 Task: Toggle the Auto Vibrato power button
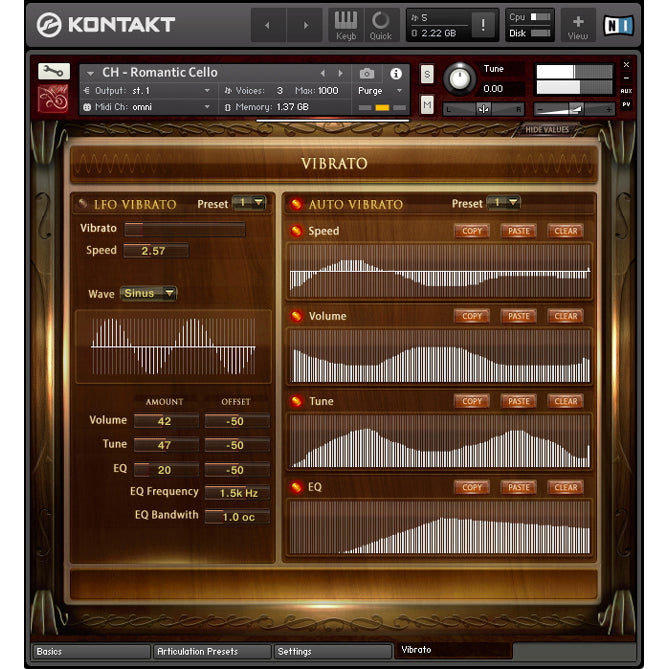click(295, 204)
